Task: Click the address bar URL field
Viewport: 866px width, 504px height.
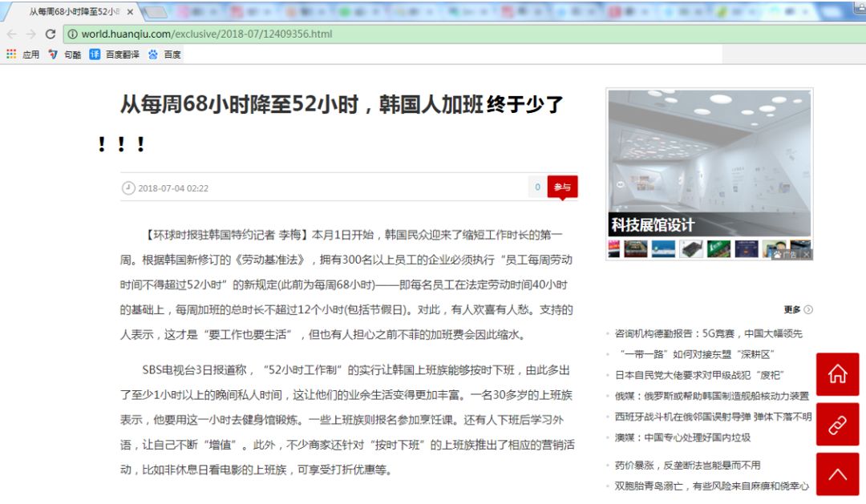Action: tap(401, 34)
